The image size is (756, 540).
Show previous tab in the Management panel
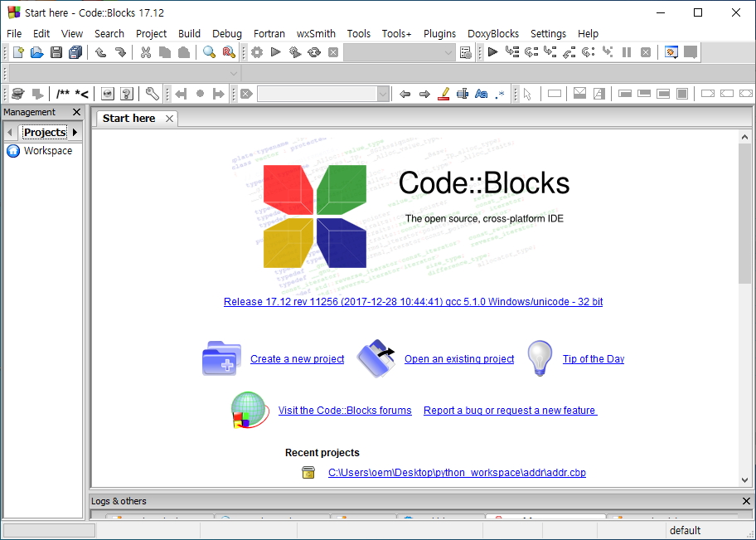(10, 132)
